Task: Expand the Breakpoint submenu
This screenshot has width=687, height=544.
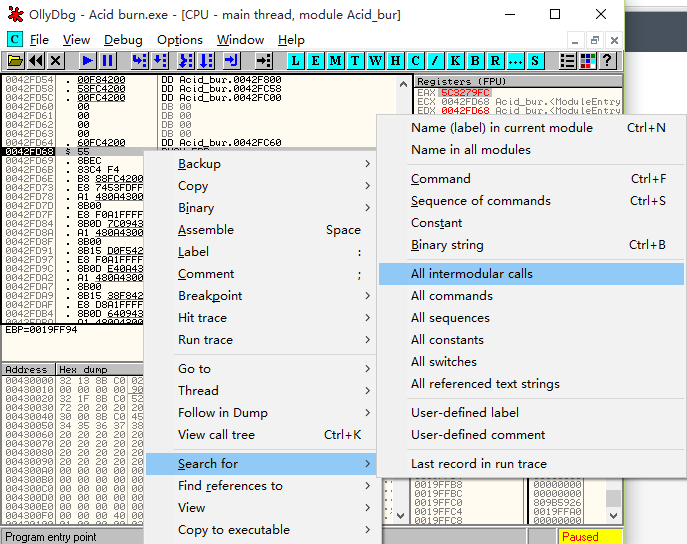Action: pyautogui.click(x=261, y=296)
